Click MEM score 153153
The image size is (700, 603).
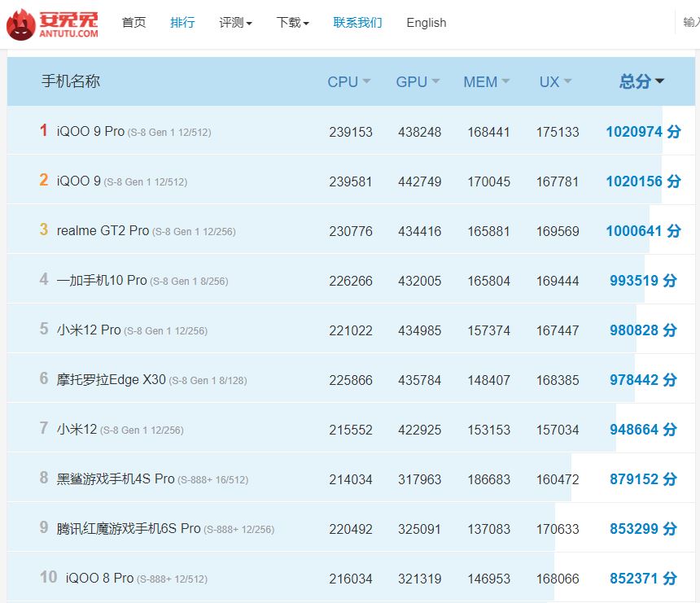[x=489, y=430]
